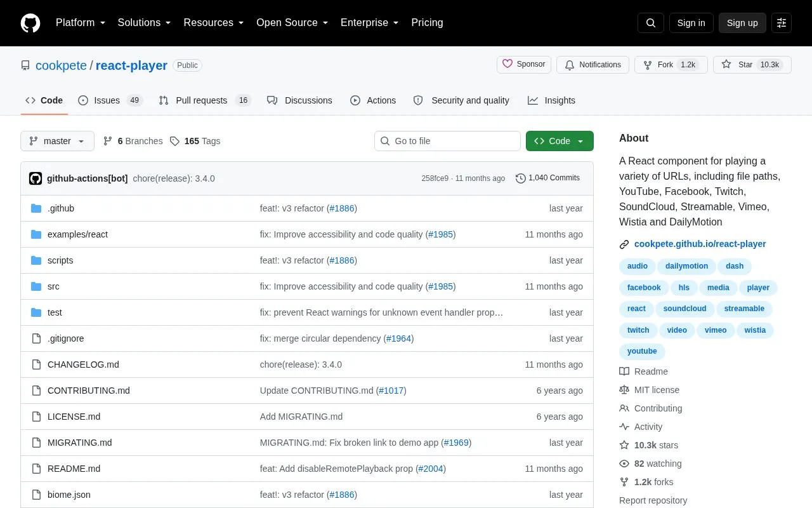The height and width of the screenshot is (508, 812).
Task: Open the cookpete owner link
Action: click(x=61, y=65)
